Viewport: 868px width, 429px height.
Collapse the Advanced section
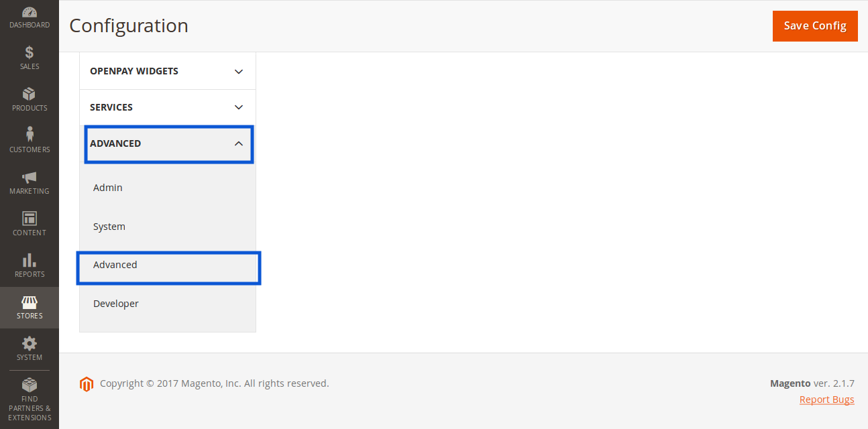238,143
